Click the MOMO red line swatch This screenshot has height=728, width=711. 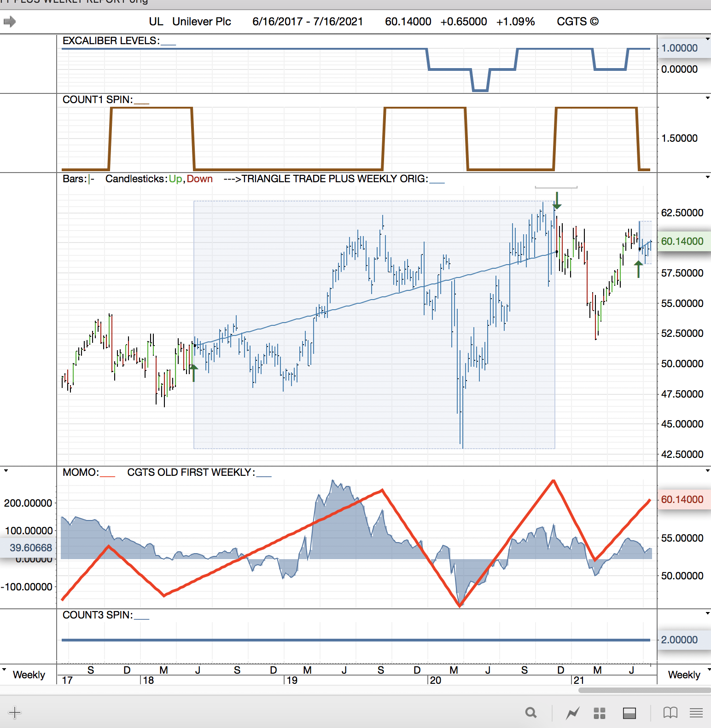[x=108, y=476]
